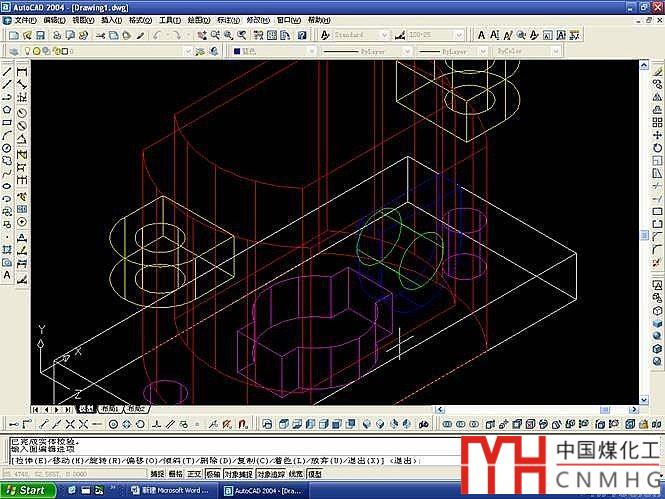Select the Line tool in Draw toolbar
The image size is (665, 499).
(7, 72)
